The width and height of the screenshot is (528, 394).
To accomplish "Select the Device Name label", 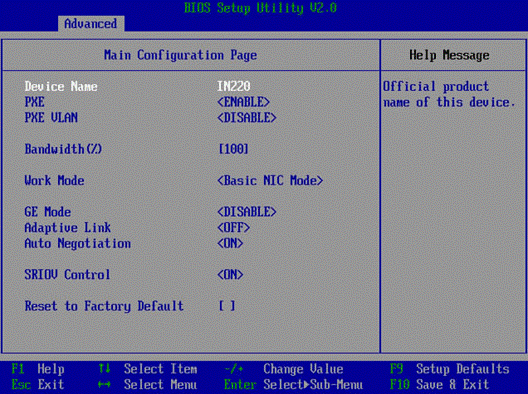I will [x=61, y=87].
